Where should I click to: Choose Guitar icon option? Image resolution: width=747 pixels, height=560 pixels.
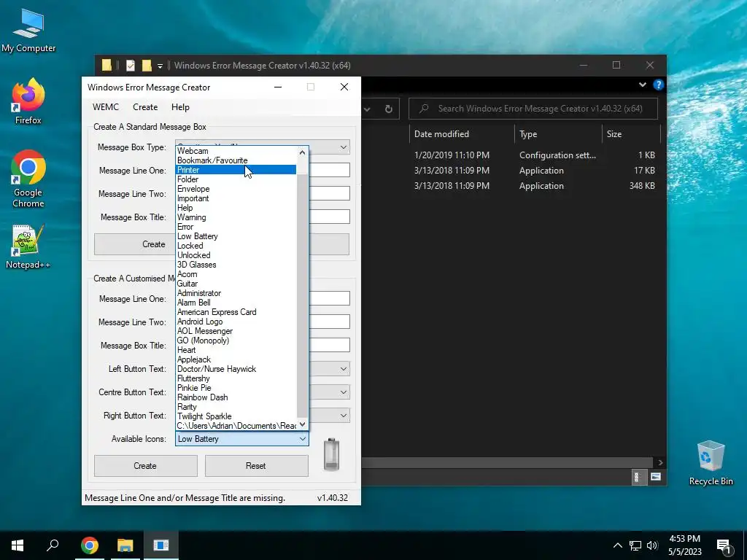click(236, 284)
